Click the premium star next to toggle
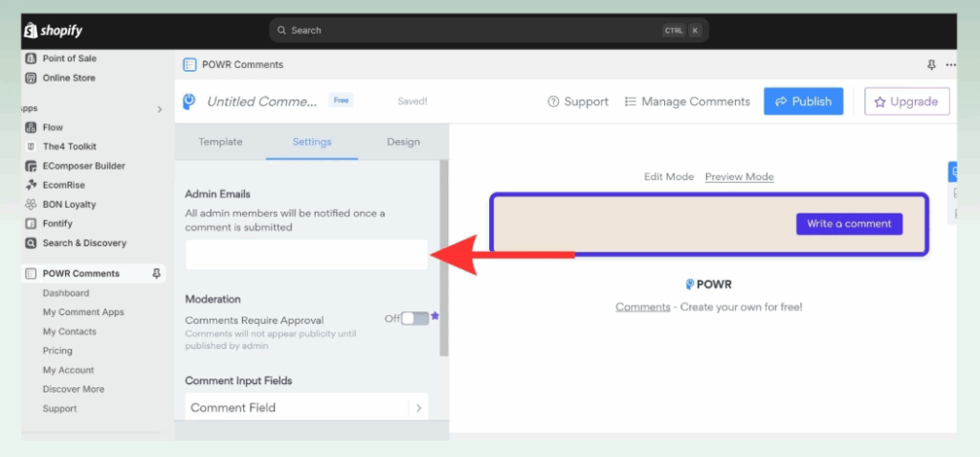The width and height of the screenshot is (980, 457). click(x=435, y=316)
